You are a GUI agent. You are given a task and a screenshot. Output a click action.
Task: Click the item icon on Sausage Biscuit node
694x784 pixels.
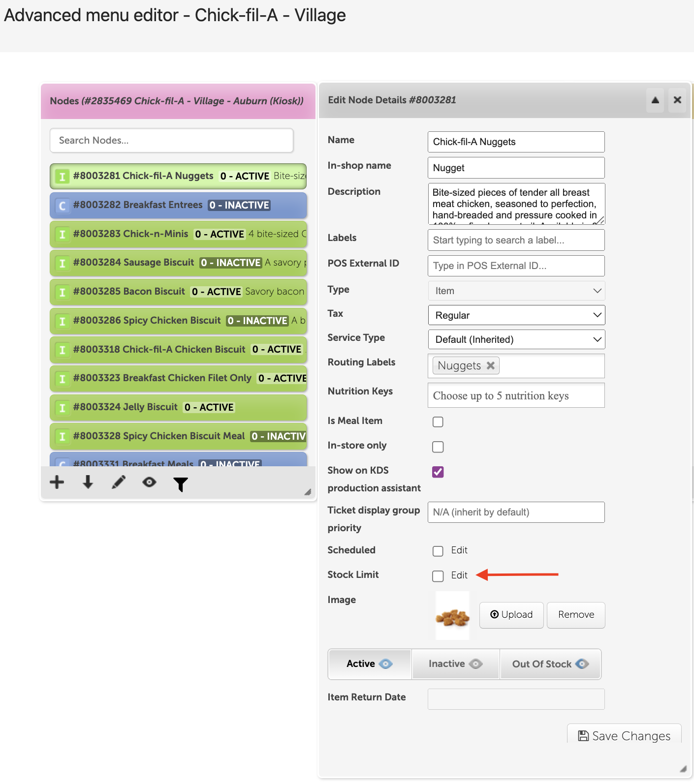pos(62,263)
